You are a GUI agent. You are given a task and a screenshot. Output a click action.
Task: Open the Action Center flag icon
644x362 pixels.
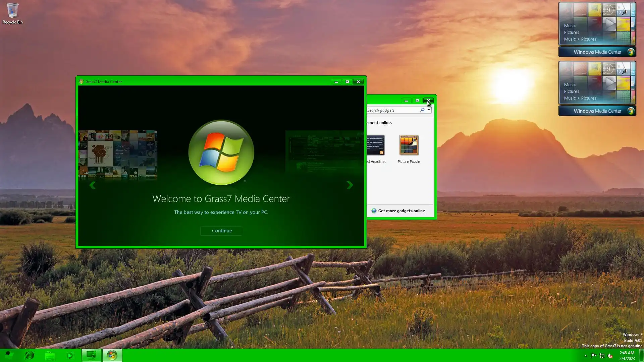coord(594,356)
